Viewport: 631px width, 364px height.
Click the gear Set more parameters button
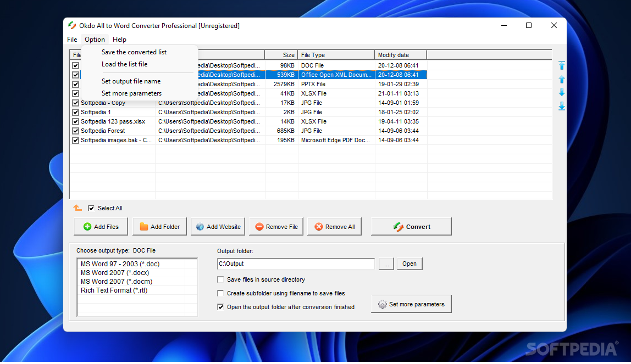coord(411,304)
